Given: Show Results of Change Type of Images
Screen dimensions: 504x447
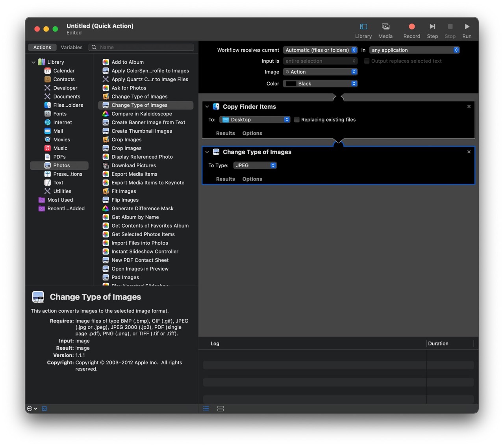Looking at the screenshot, I should [x=225, y=179].
